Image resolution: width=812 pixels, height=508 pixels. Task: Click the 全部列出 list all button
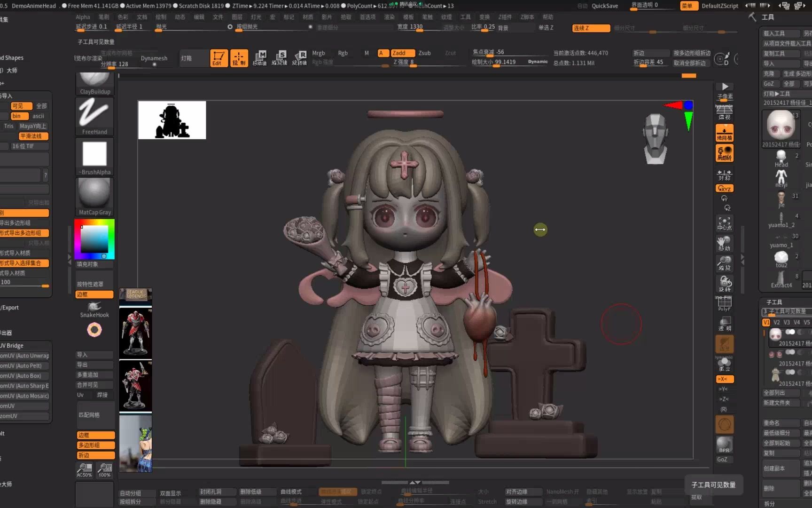coord(781,393)
